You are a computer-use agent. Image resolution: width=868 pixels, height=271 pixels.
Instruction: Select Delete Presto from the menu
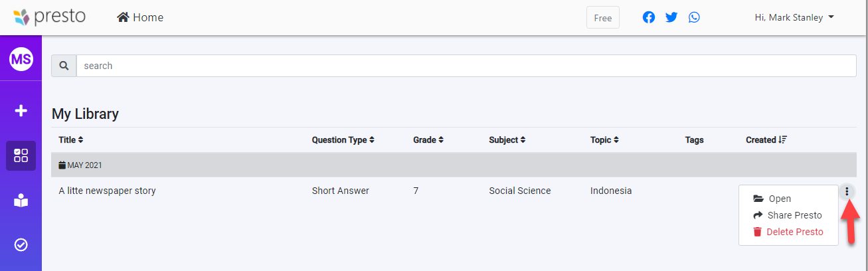[794, 232]
